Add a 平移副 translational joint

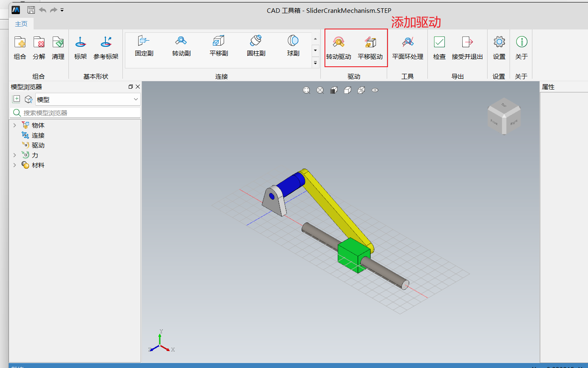(219, 46)
